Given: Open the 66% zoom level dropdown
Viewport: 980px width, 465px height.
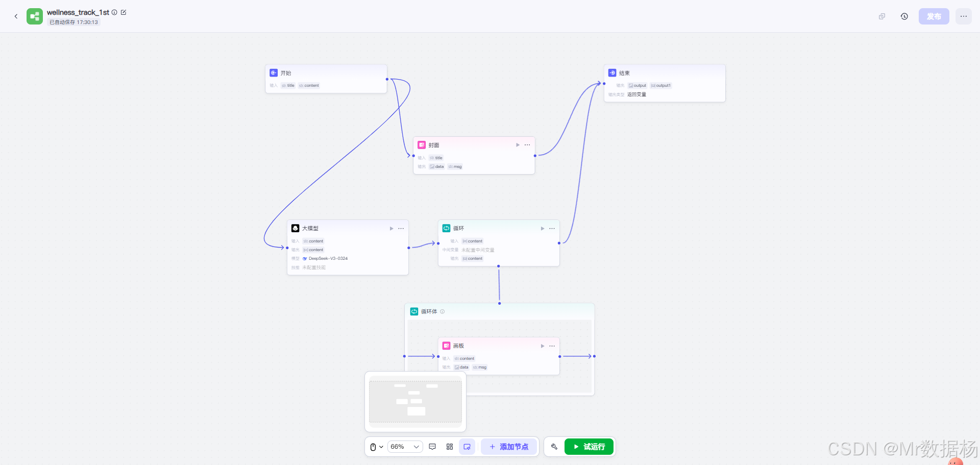Looking at the screenshot, I should pos(405,447).
